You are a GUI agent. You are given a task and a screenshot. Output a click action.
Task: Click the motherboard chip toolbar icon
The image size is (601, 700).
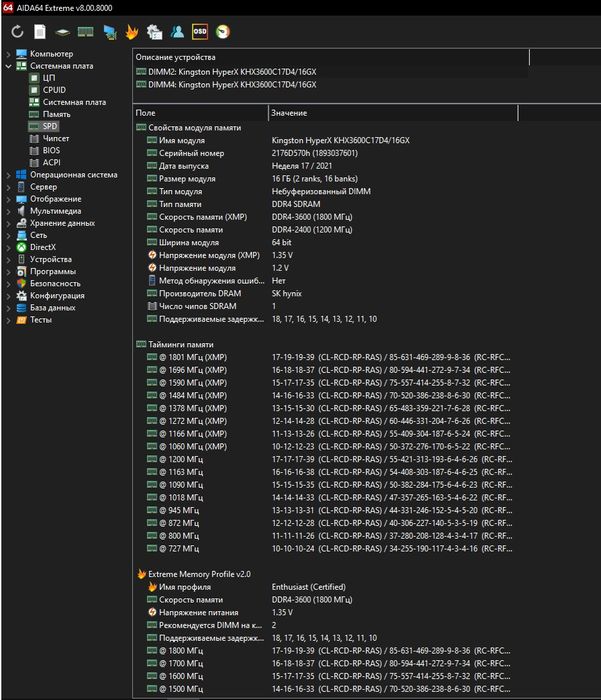pyautogui.click(x=63, y=32)
